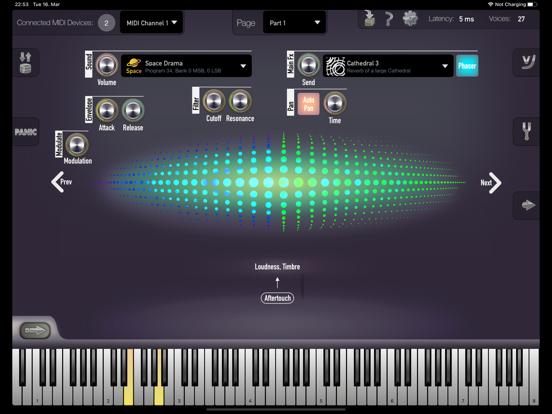552x414 pixels.
Task: Open the settings gear icon
Action: (x=410, y=18)
